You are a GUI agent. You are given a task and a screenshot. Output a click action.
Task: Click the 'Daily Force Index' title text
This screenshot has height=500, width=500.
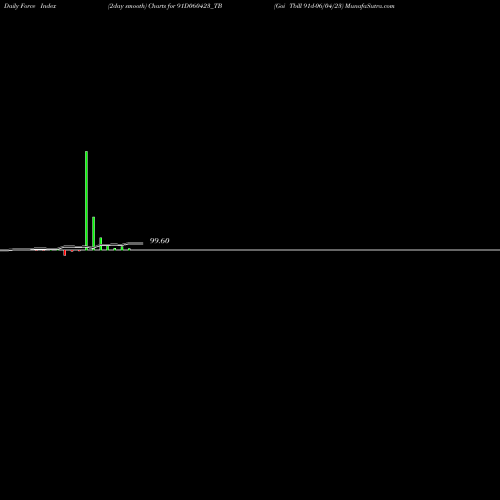[30, 6]
